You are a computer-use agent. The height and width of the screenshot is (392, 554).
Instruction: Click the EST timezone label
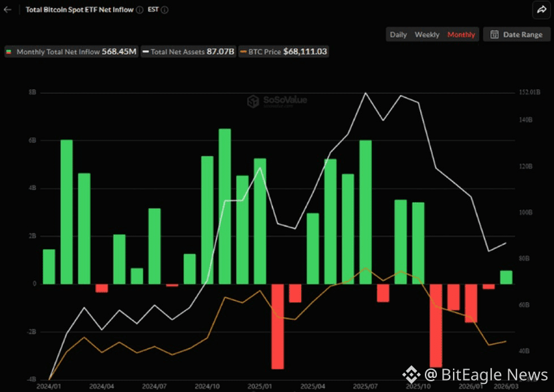tap(153, 9)
